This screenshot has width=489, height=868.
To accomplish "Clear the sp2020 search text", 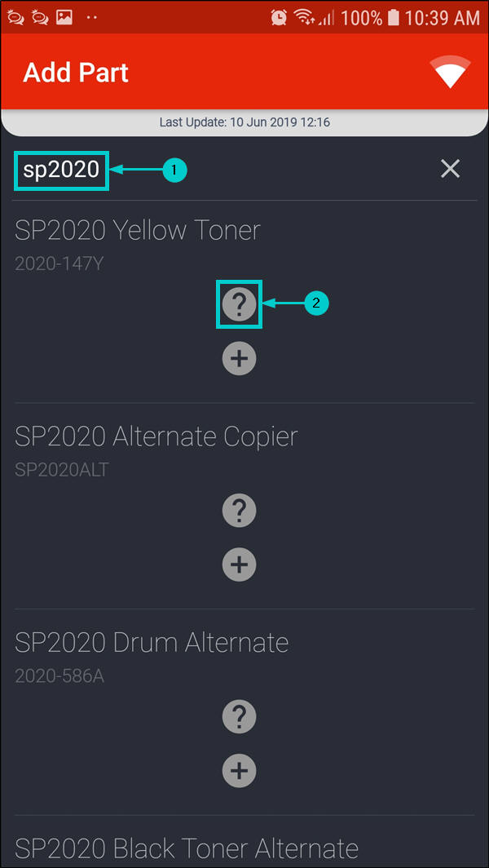I will point(450,169).
